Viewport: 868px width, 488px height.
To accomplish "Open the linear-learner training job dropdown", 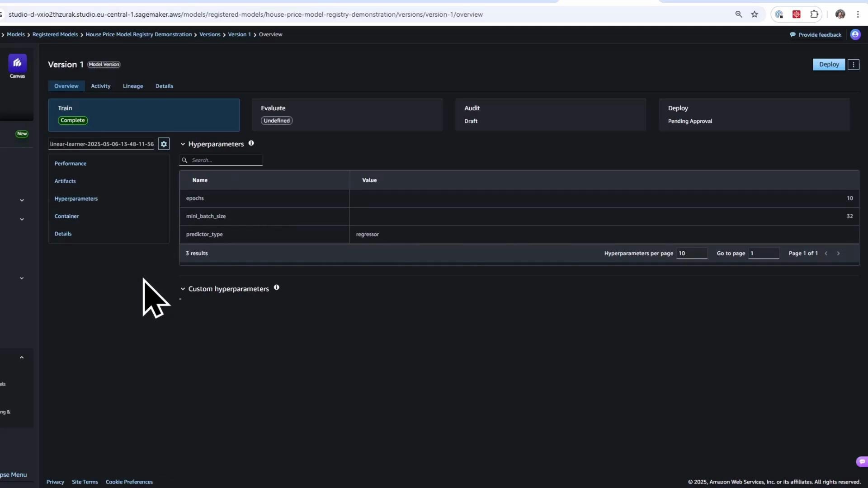I will click(x=102, y=144).
